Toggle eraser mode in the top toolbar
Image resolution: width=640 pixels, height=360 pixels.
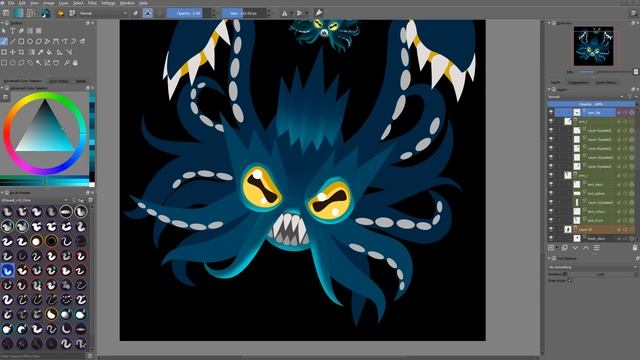[136, 13]
